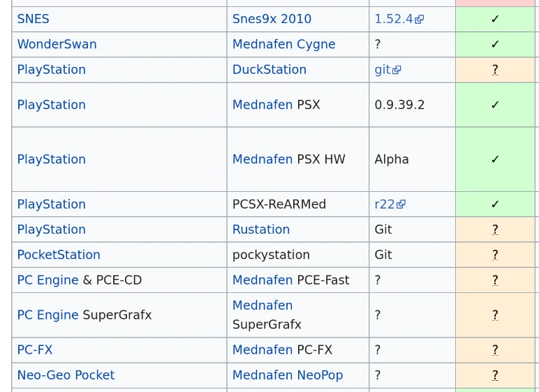Follow the WonderSwan link

57,44
